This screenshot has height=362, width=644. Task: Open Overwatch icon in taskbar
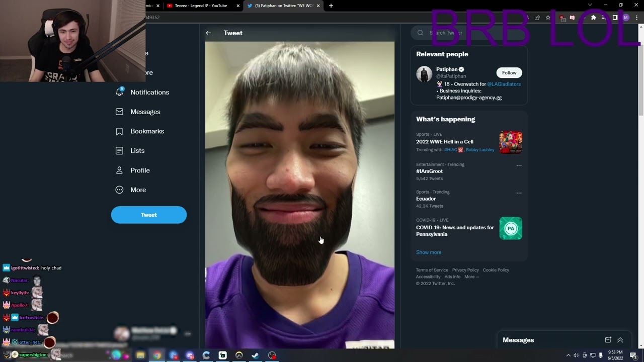[x=239, y=355]
